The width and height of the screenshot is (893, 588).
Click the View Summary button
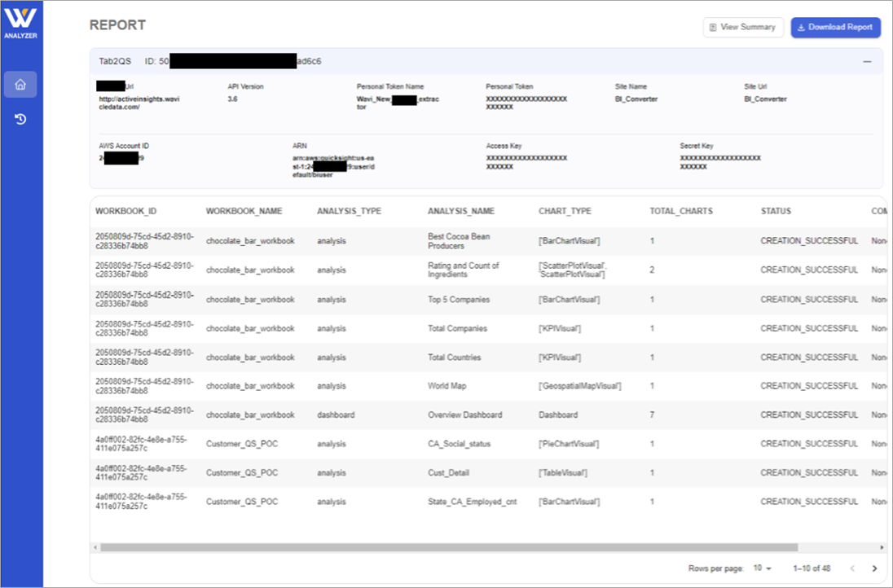pos(743,28)
